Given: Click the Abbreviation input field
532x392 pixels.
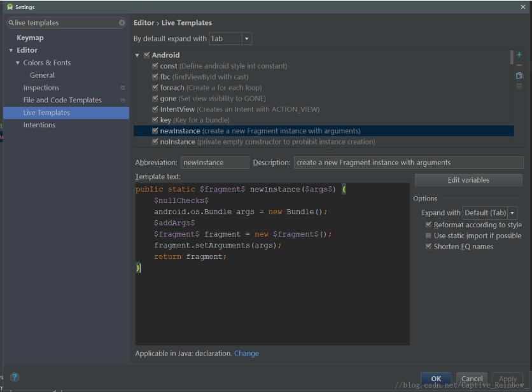Looking at the screenshot, I should [215, 162].
